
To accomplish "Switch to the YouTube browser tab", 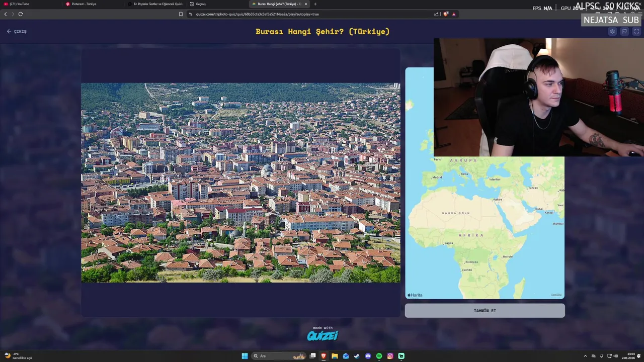I will click(30, 4).
